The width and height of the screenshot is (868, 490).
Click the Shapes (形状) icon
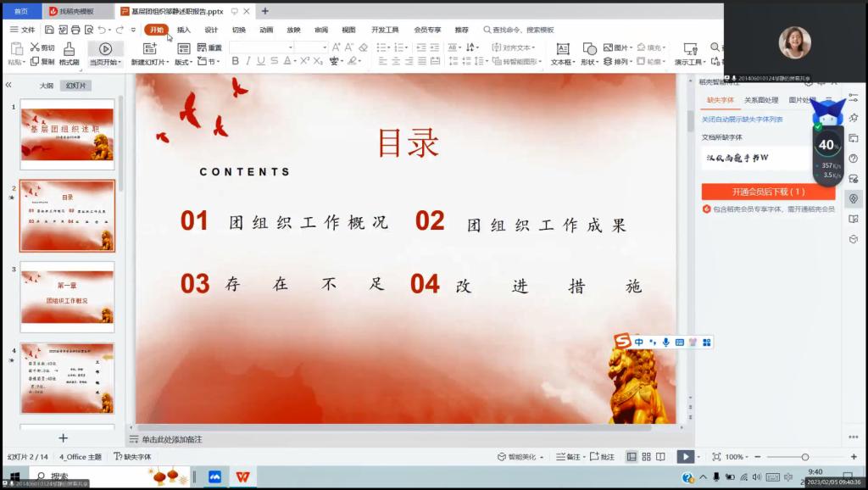(589, 53)
